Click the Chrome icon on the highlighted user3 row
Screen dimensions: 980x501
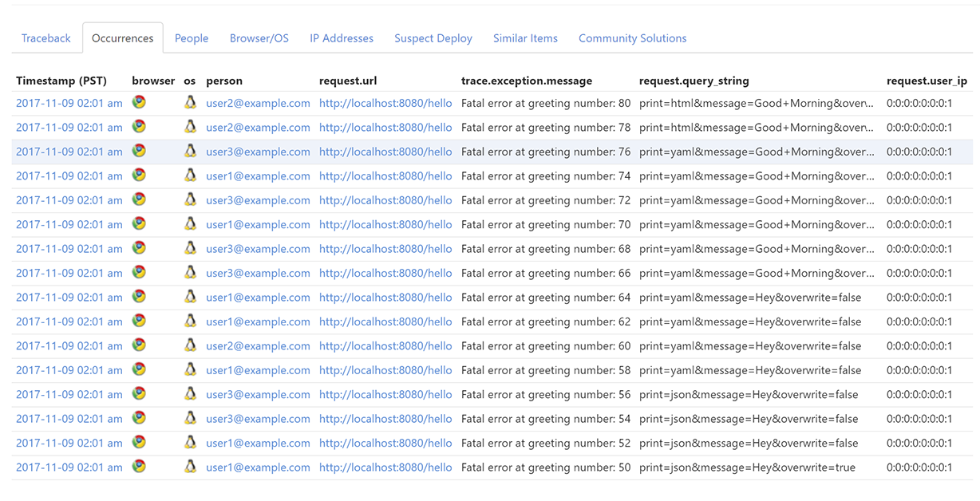click(139, 152)
